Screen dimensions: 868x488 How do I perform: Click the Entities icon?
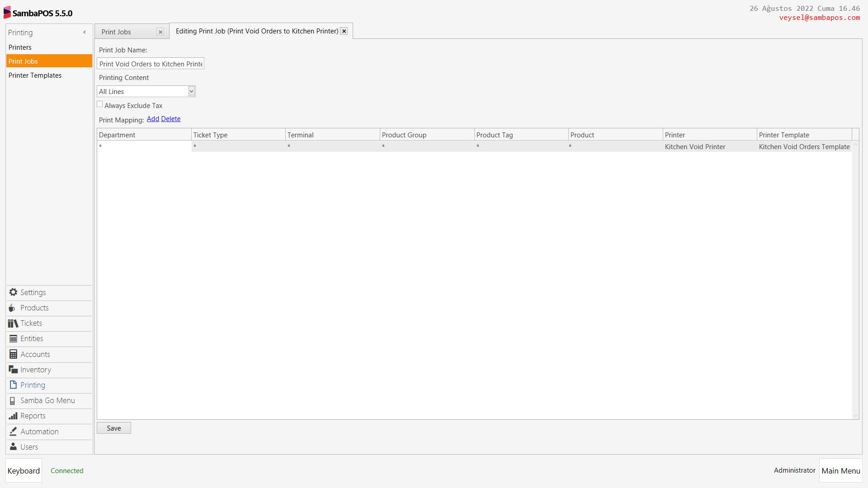tap(13, 338)
